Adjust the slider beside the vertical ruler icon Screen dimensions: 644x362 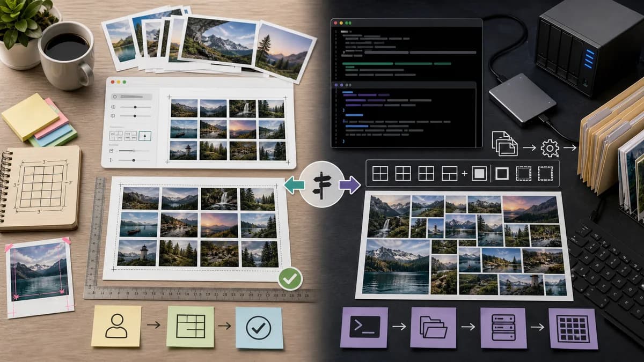pos(134,160)
